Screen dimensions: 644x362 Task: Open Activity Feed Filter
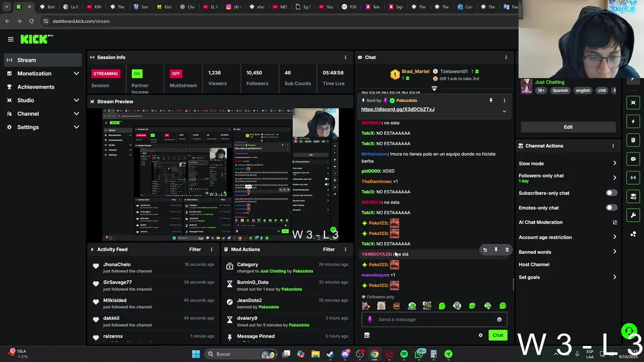pos(195,249)
